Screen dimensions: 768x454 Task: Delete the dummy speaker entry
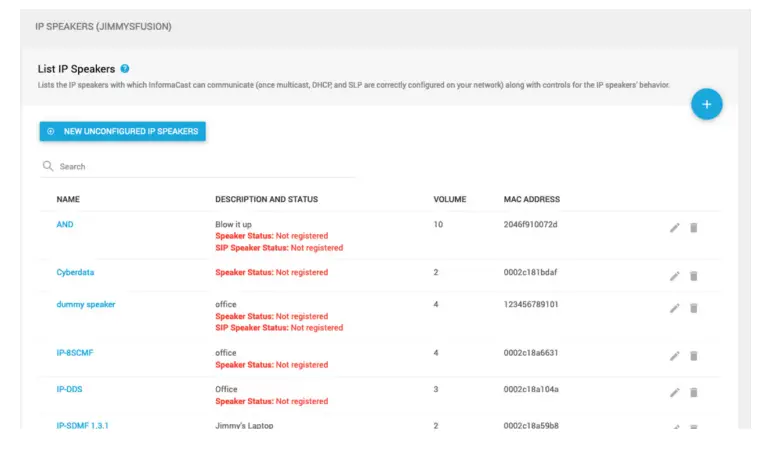694,308
